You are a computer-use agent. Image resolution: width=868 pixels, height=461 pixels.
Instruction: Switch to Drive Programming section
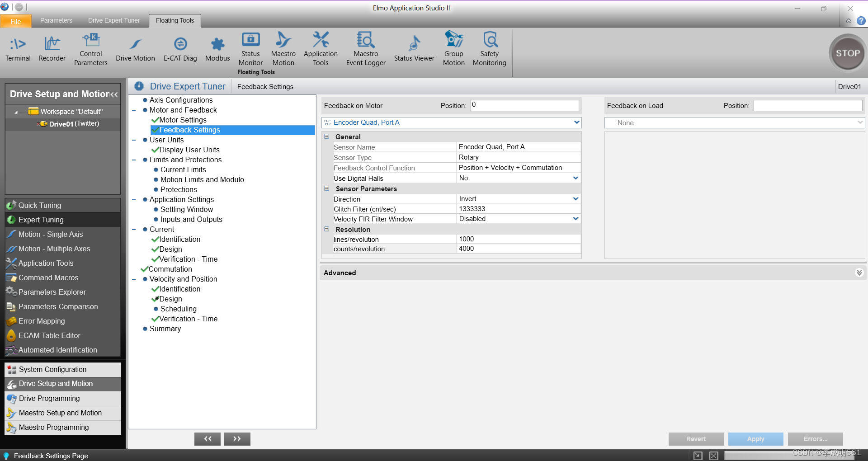coord(63,398)
